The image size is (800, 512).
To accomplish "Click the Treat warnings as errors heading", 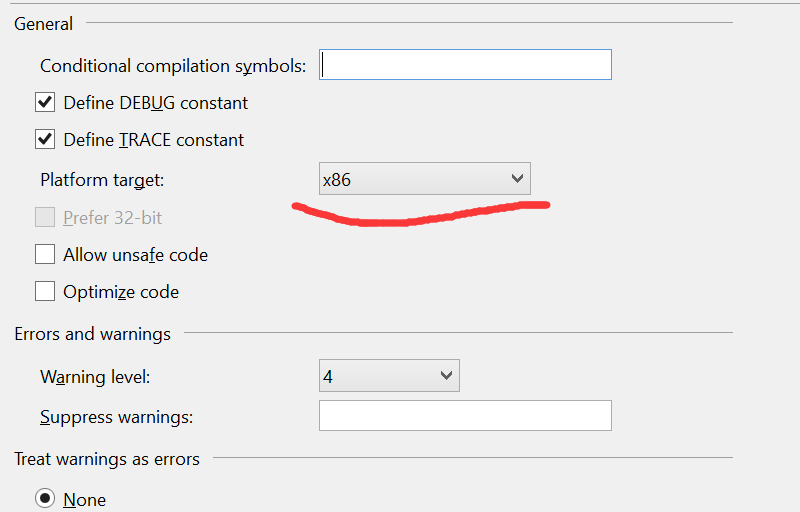I will [107, 459].
